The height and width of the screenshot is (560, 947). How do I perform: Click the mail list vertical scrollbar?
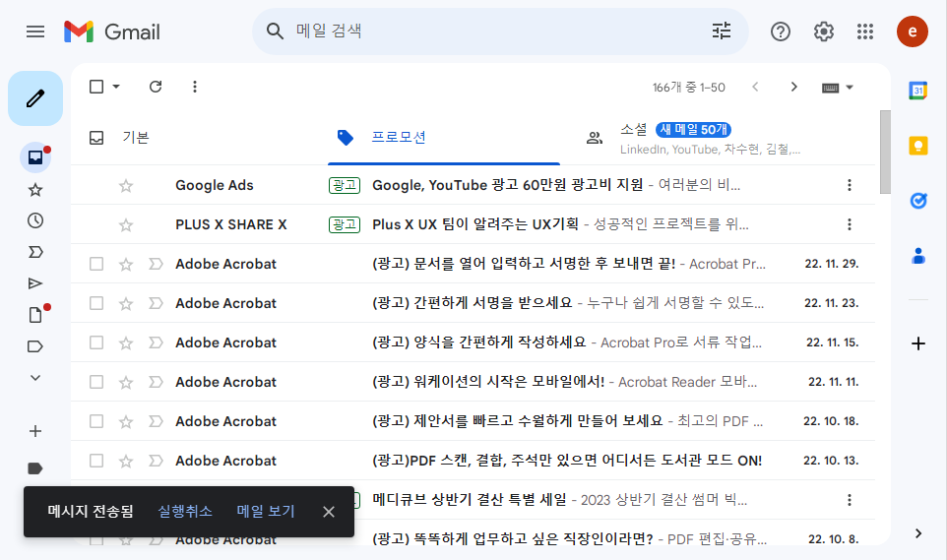pos(885,153)
